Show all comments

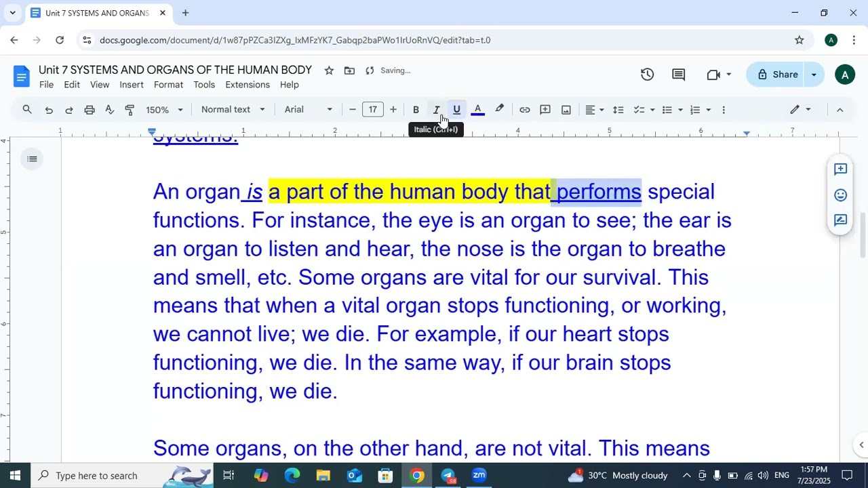[678, 75]
